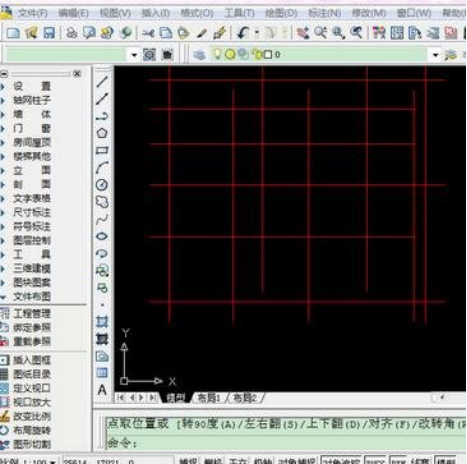Screen dimensions: 467x464
Task: Click the Pan realtime icon
Action: pos(303,33)
